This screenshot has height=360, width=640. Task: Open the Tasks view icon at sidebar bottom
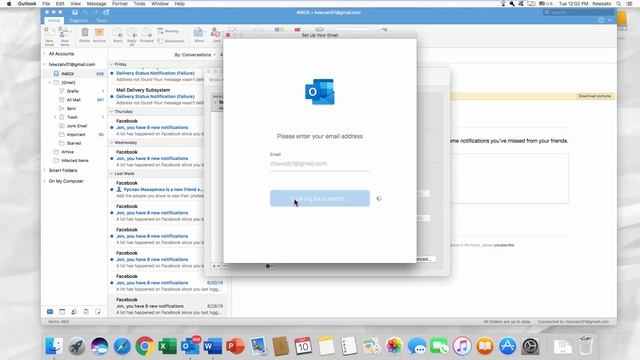86,312
